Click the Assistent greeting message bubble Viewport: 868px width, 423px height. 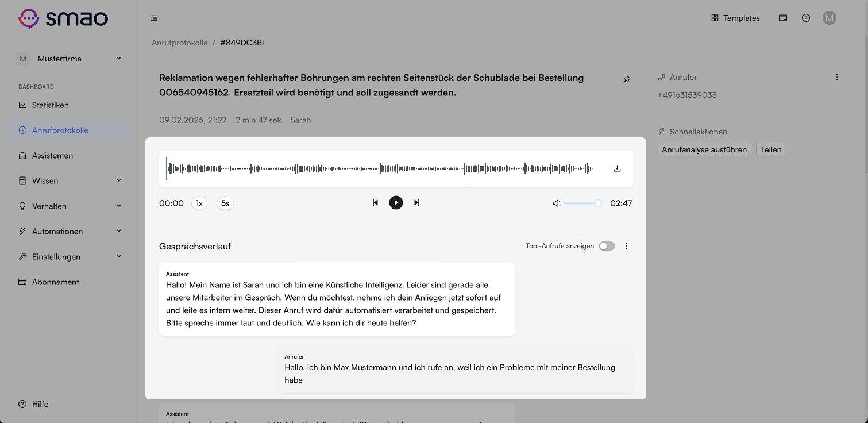coord(337,299)
